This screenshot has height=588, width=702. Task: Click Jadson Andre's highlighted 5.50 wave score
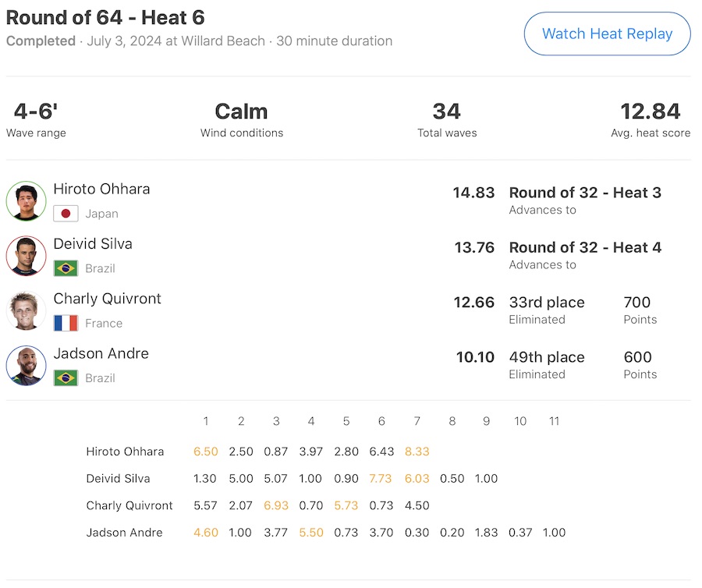[311, 533]
